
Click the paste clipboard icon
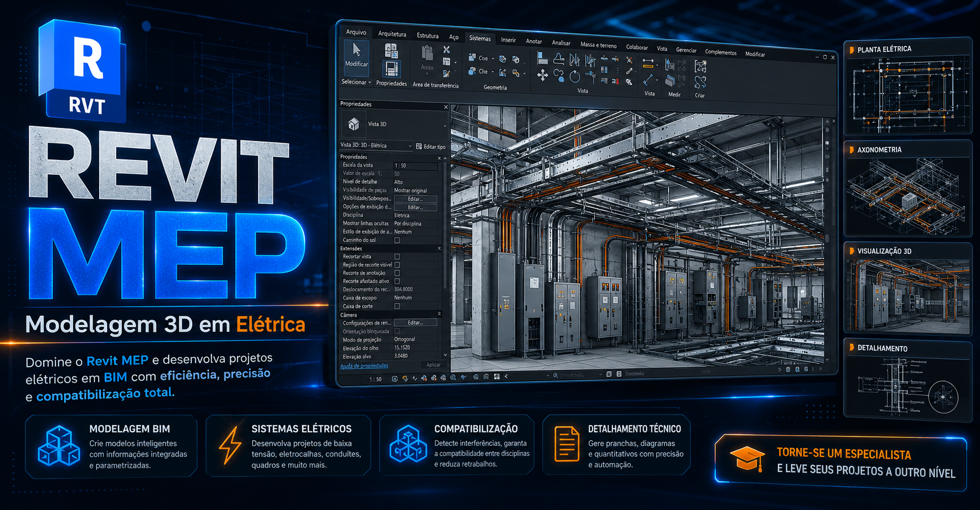click(427, 53)
